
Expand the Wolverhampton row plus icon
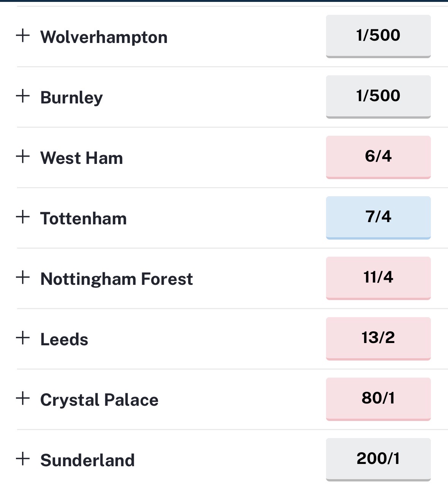pos(23,35)
